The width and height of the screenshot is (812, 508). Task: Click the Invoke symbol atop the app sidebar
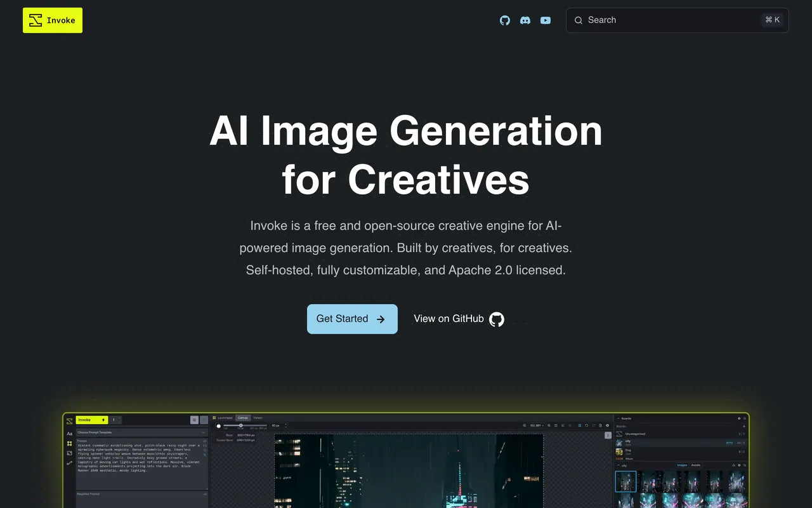tap(69, 421)
